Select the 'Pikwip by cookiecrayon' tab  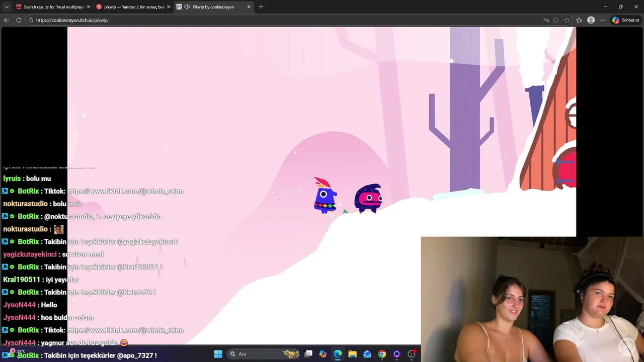[x=213, y=7]
